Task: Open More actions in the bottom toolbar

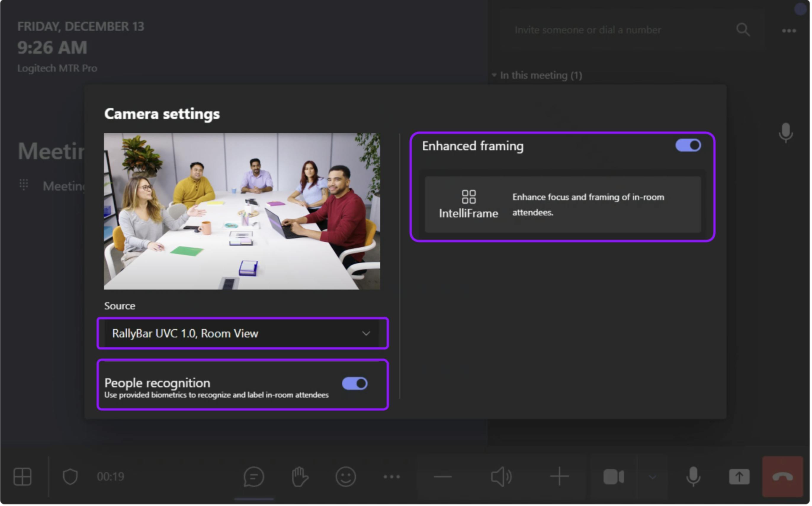Action: tap(392, 478)
